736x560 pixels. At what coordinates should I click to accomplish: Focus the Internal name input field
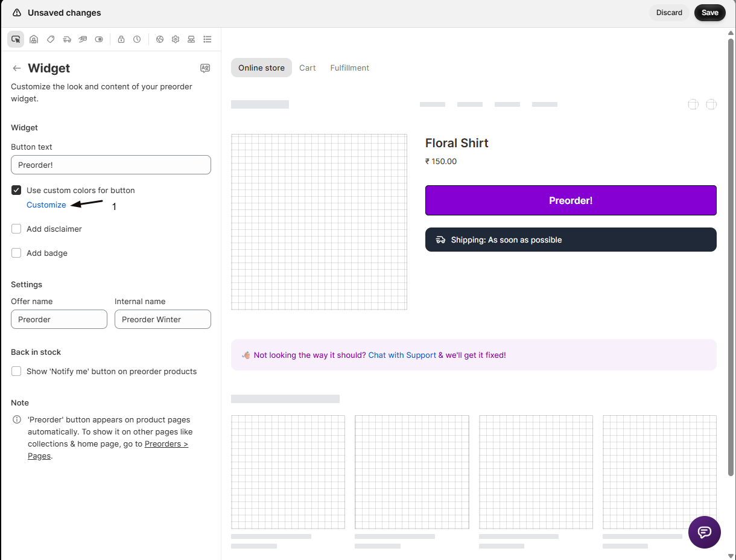pos(163,319)
